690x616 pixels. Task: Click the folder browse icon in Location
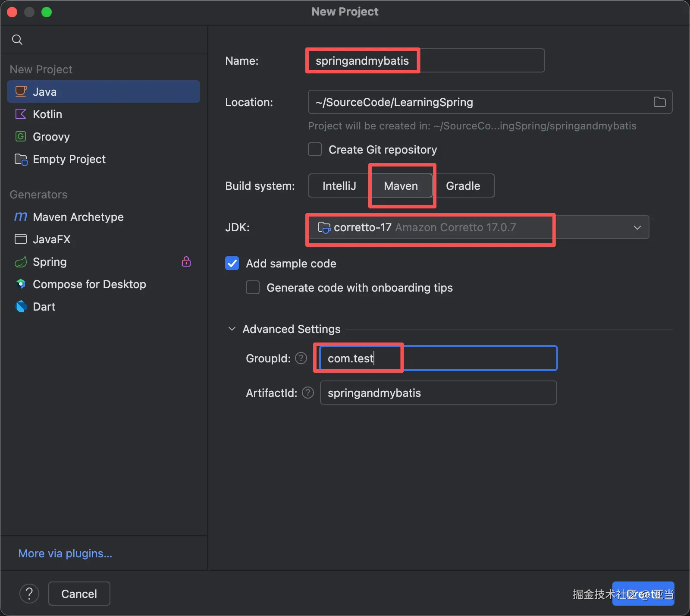[659, 102]
